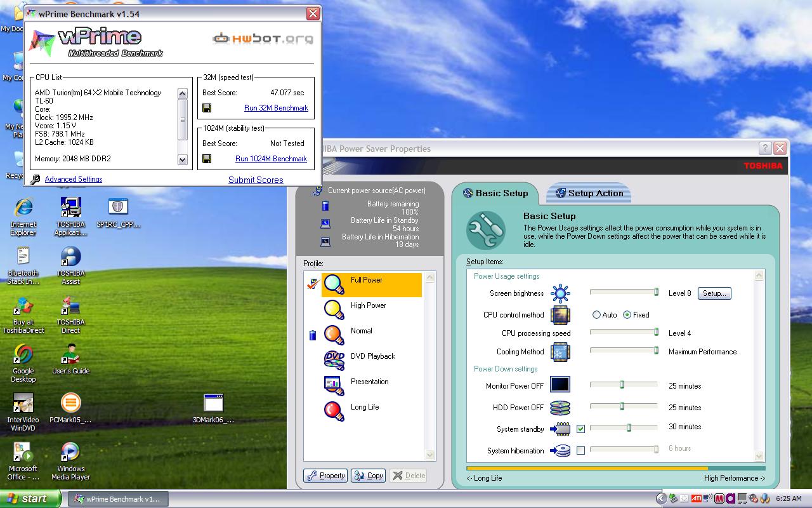Uncheck the System standby checkbox
The image size is (812, 508).
(x=580, y=429)
